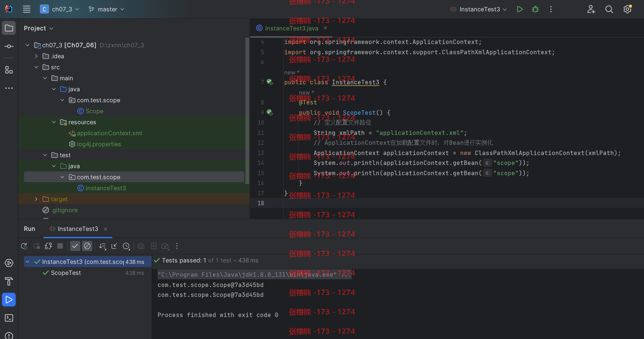Open the Terminal tool window icon
The image size is (644, 339).
9,318
